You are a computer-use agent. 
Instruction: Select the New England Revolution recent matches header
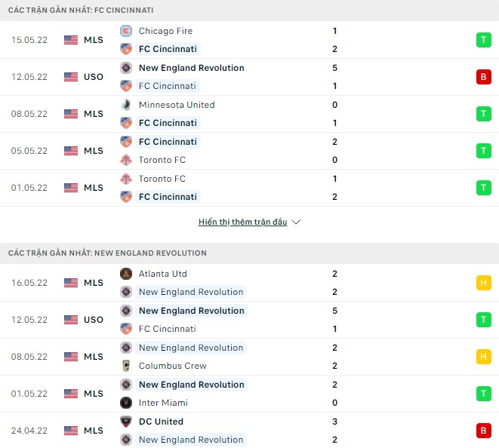click(107, 253)
